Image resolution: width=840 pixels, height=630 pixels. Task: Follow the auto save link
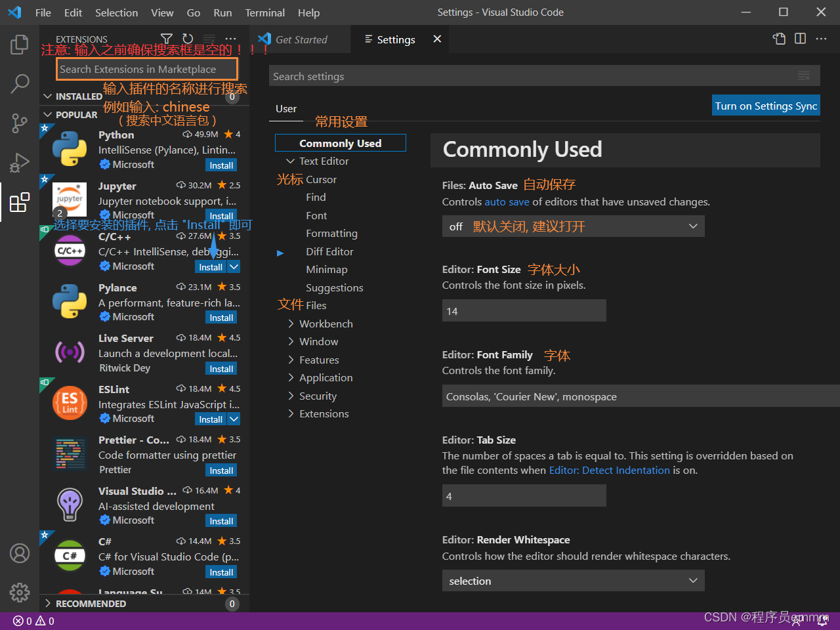(507, 202)
